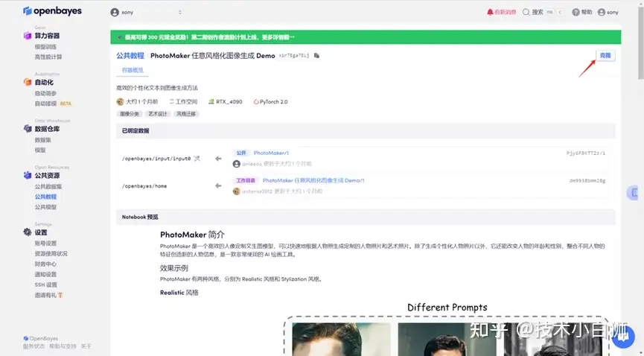Screen dimensions: 644x356
Task: Click the 公共资源 section icon
Action: [27, 175]
